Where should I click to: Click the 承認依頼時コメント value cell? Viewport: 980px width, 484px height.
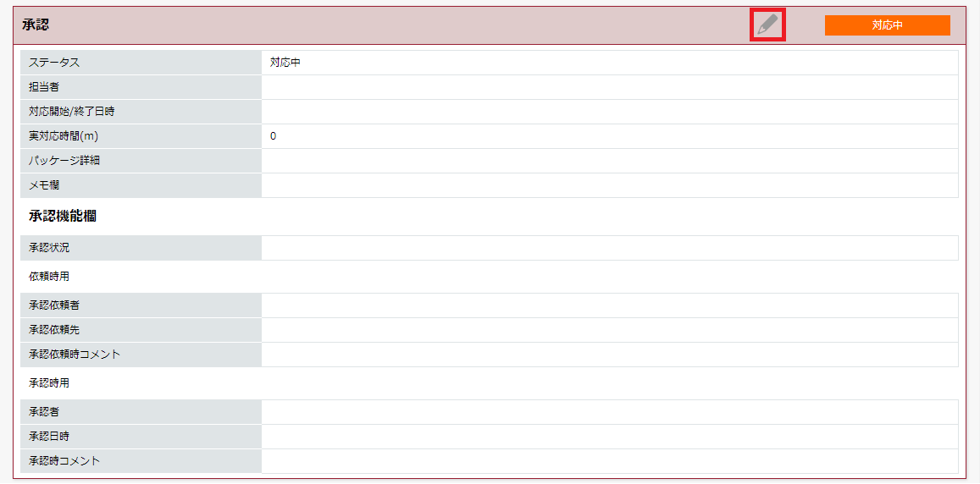click(x=609, y=354)
